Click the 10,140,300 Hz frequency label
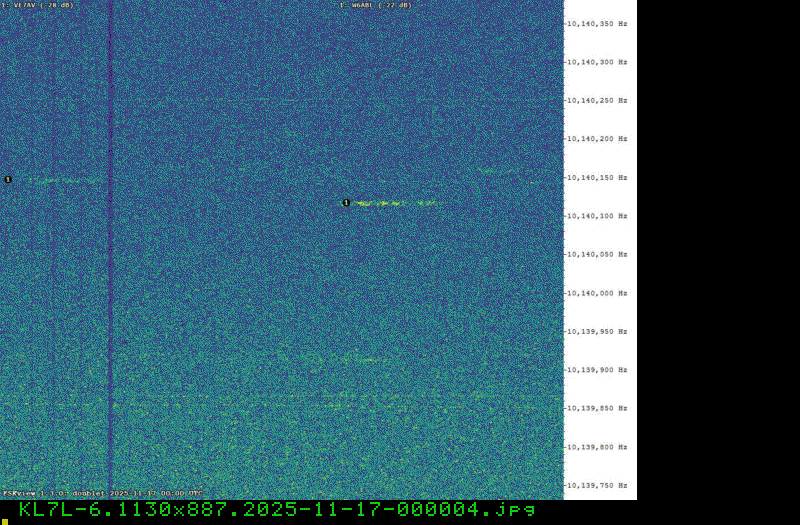 tap(597, 62)
